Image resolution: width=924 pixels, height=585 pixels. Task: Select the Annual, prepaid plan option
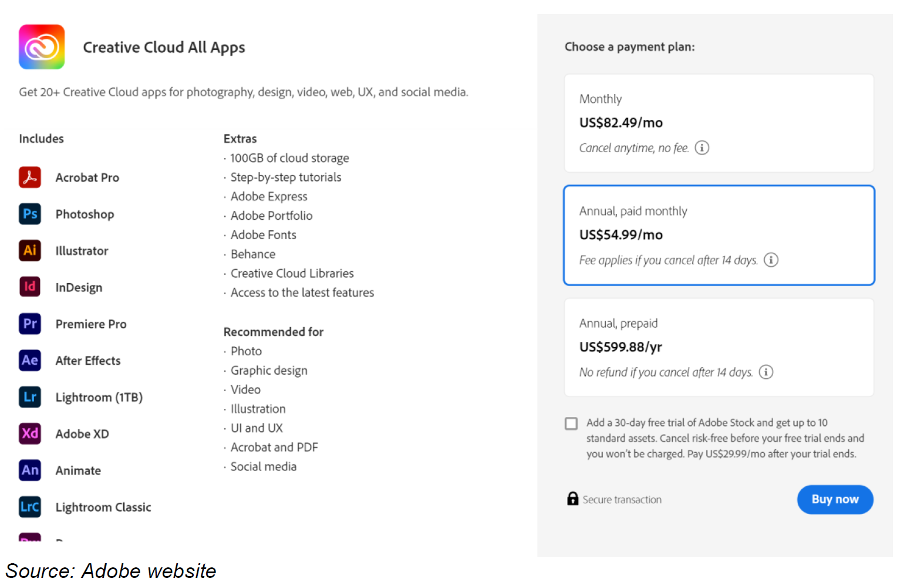pyautogui.click(x=719, y=347)
